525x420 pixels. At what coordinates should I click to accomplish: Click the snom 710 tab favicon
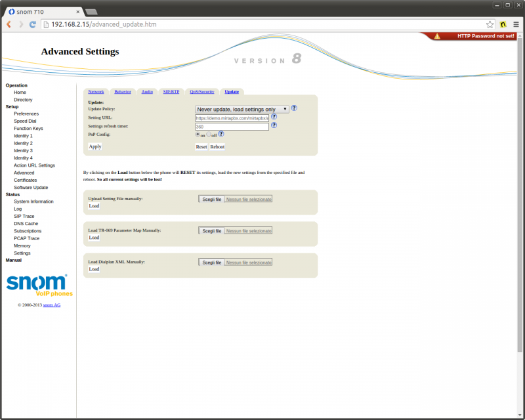click(x=12, y=11)
